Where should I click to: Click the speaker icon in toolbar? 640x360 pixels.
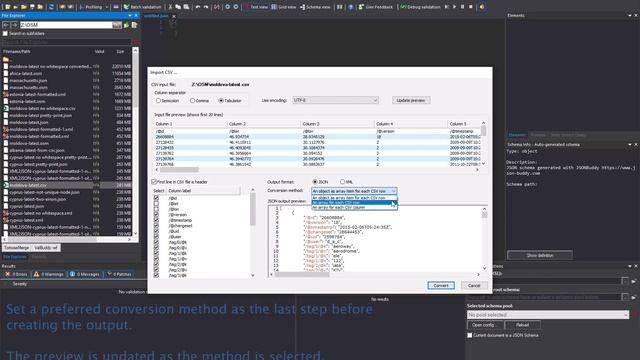tap(482, 7)
